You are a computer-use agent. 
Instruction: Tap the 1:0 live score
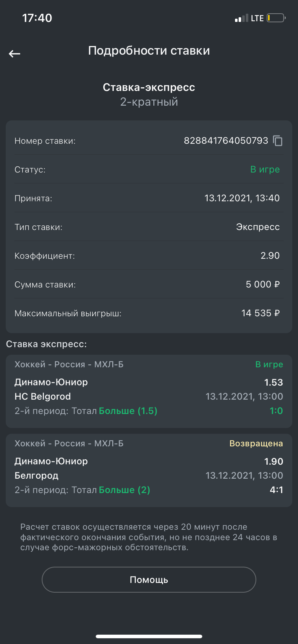[x=276, y=411]
